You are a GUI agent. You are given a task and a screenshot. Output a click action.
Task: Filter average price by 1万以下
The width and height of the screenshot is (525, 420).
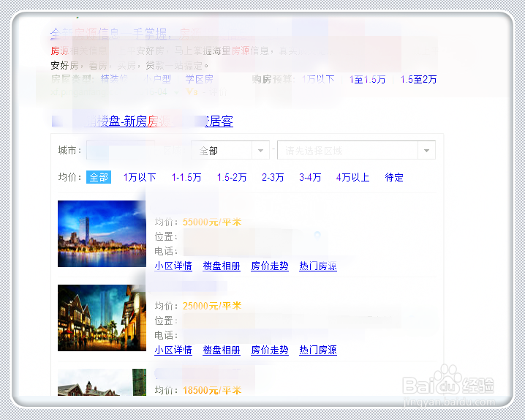point(140,177)
